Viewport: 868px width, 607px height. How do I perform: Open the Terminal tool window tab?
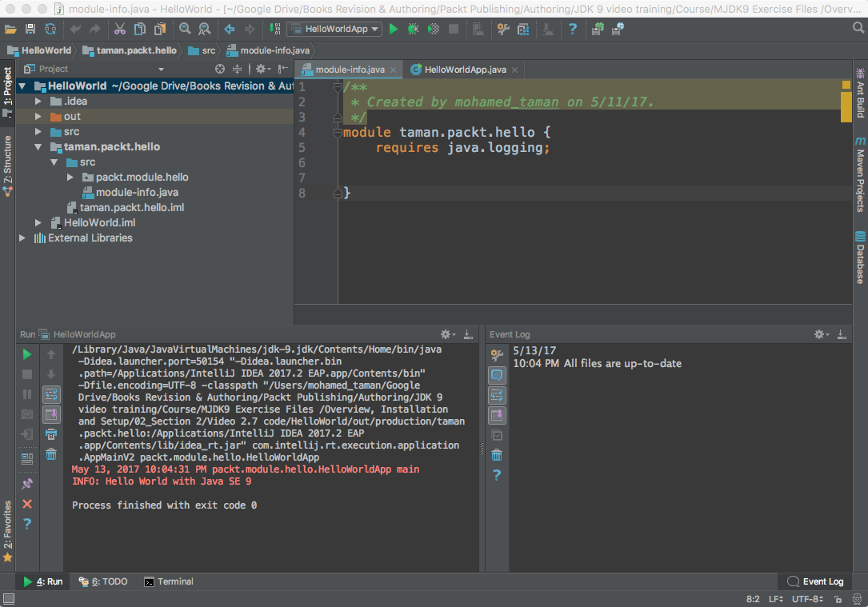tap(169, 581)
